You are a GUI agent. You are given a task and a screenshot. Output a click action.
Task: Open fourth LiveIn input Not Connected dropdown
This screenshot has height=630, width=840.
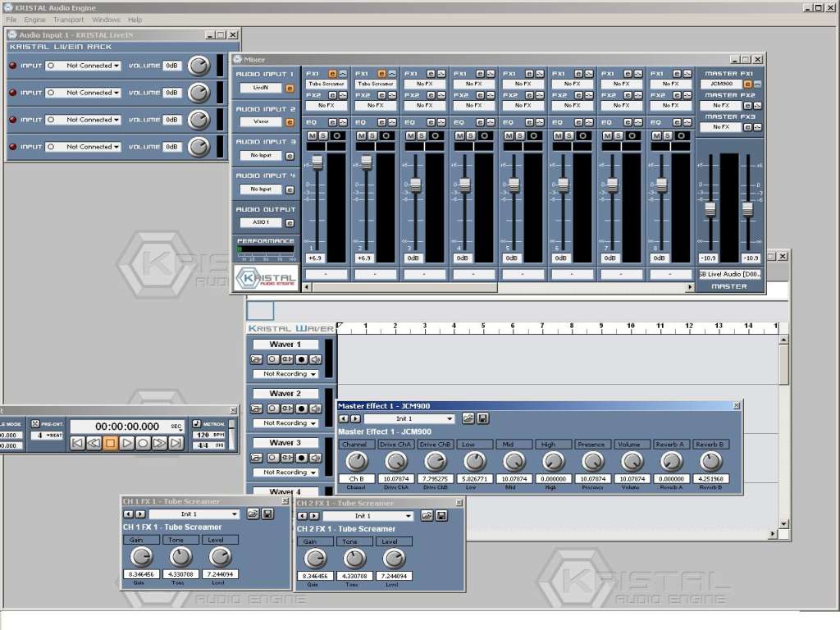coord(83,147)
